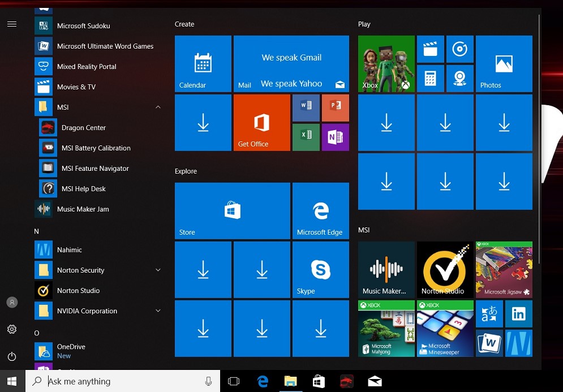Open the Calendar tile
Viewport: 563px width, 392px height.
click(x=203, y=63)
